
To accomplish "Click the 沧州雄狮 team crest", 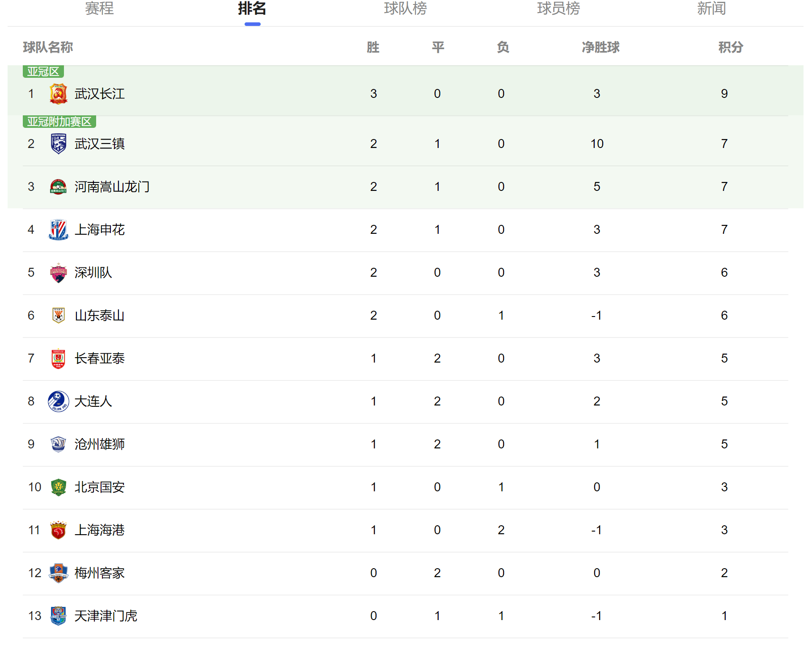I will [58, 444].
